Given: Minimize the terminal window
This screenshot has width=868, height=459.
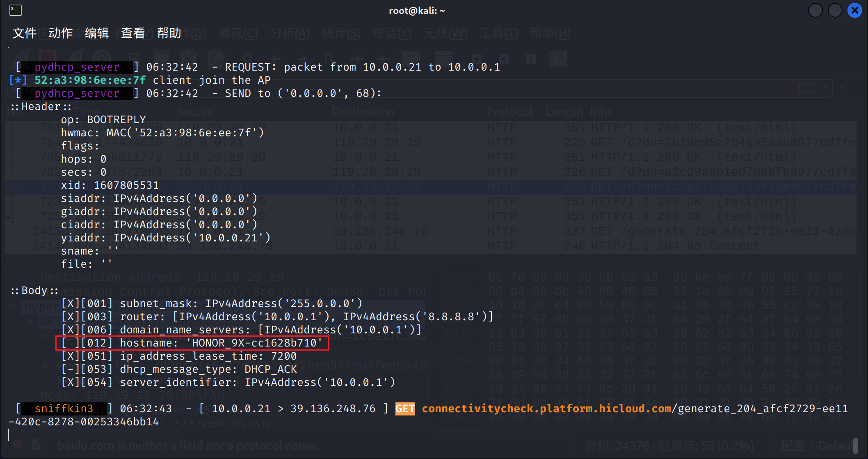Looking at the screenshot, I should 815,10.
